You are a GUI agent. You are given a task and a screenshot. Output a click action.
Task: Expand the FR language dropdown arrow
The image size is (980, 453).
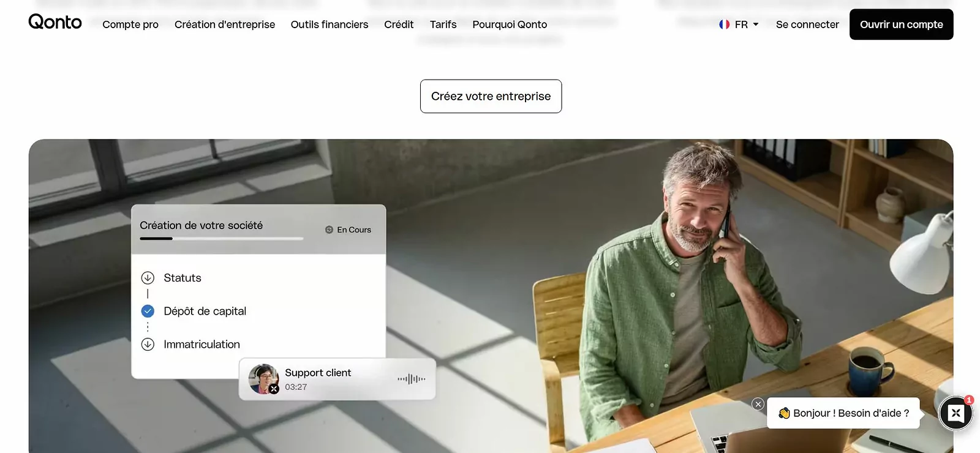(x=756, y=24)
